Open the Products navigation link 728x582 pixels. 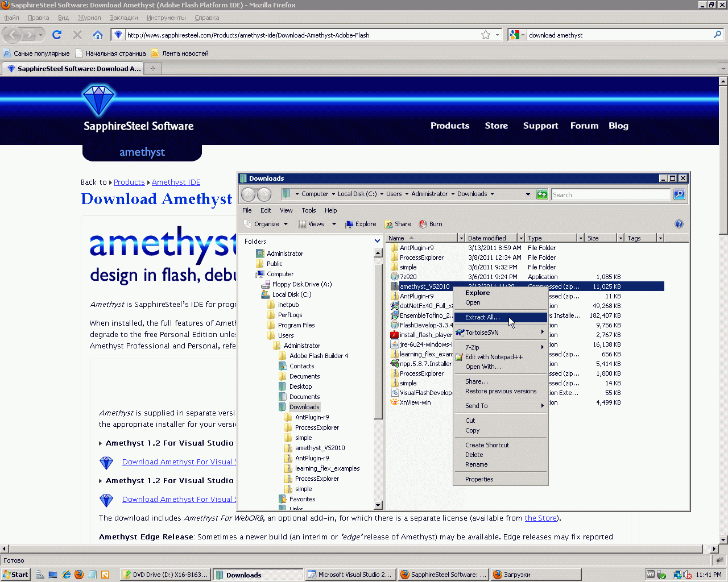450,126
